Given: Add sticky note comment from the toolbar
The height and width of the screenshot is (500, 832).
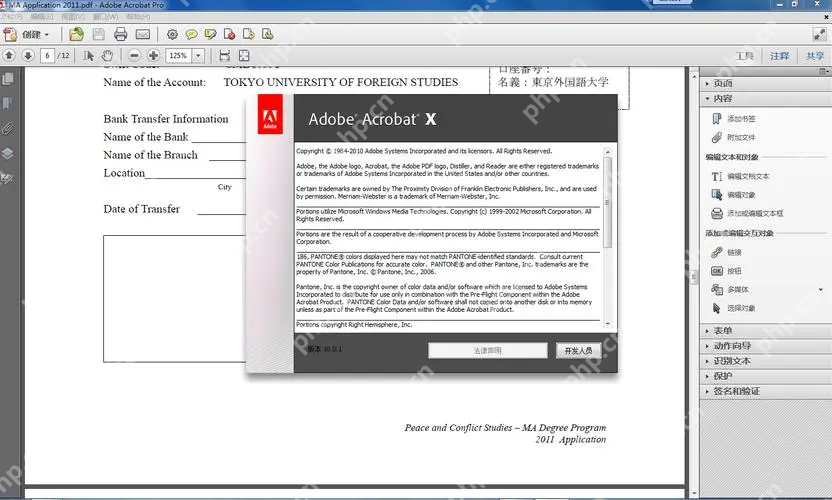Looking at the screenshot, I should coord(191,35).
